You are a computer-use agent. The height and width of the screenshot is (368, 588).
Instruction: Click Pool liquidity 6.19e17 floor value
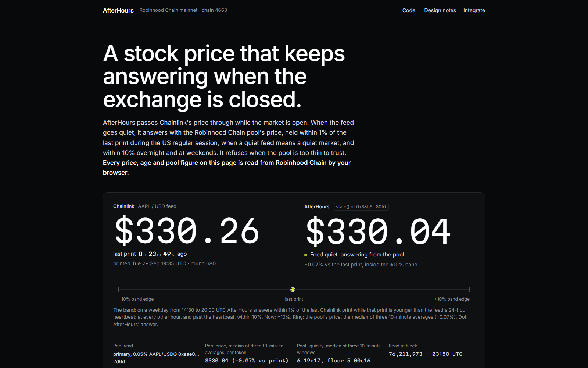coord(334,361)
